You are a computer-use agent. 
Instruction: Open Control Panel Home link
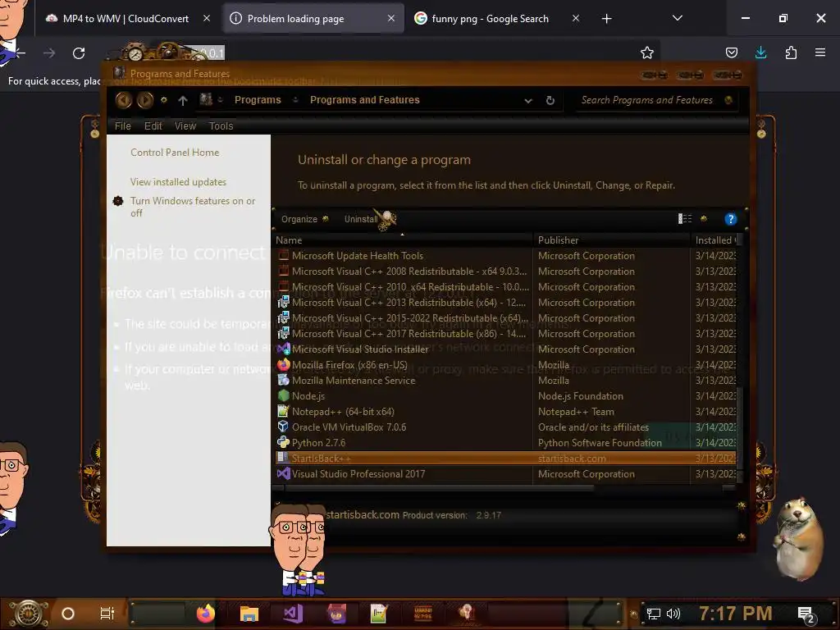[175, 153]
